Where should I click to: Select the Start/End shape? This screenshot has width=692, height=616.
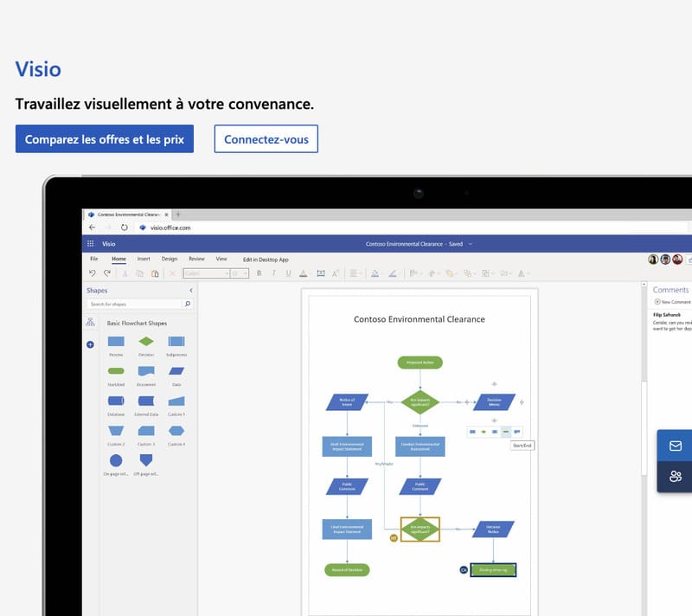[116, 369]
